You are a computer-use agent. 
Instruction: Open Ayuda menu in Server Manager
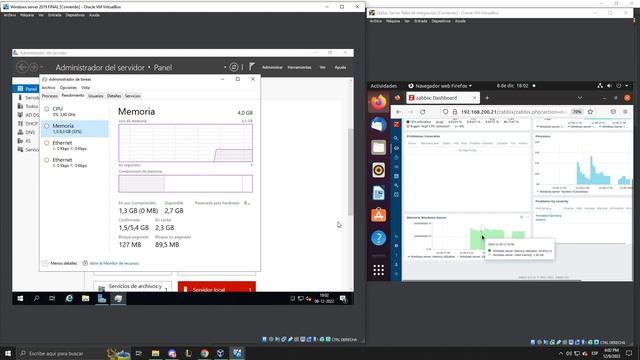point(340,67)
